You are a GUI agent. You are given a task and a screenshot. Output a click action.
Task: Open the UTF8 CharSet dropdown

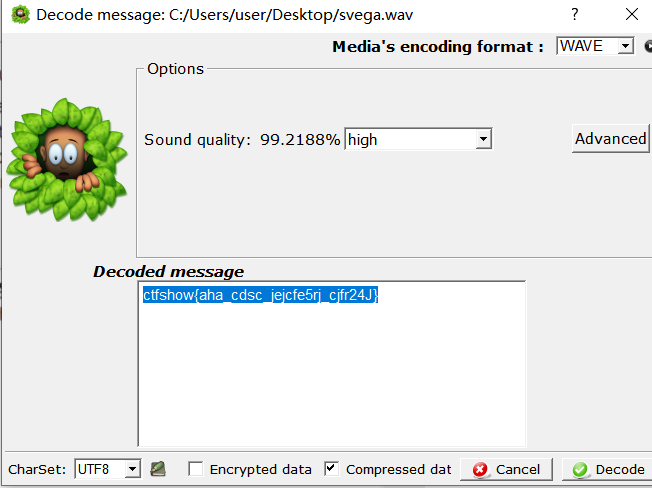108,469
